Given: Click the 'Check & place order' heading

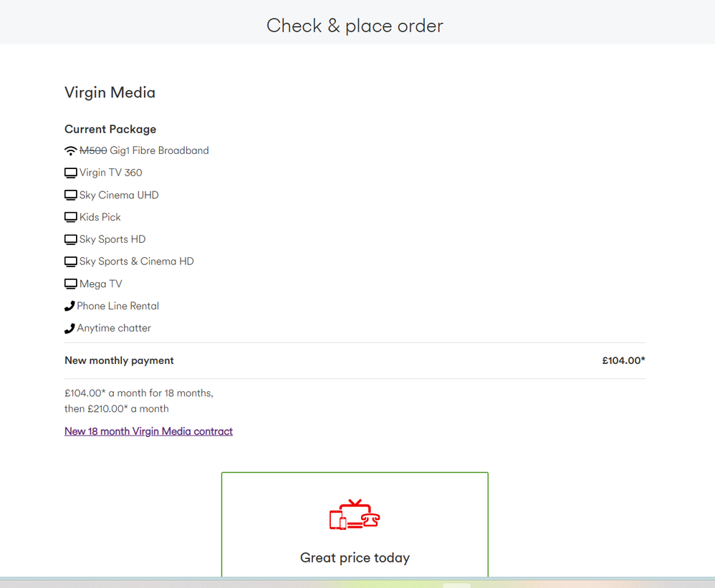Looking at the screenshot, I should pyautogui.click(x=355, y=26).
